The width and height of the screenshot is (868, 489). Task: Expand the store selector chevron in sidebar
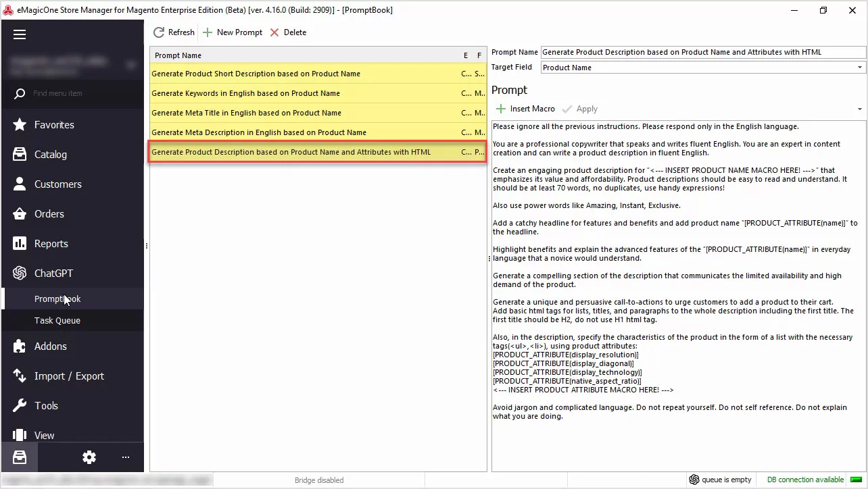[x=131, y=65]
